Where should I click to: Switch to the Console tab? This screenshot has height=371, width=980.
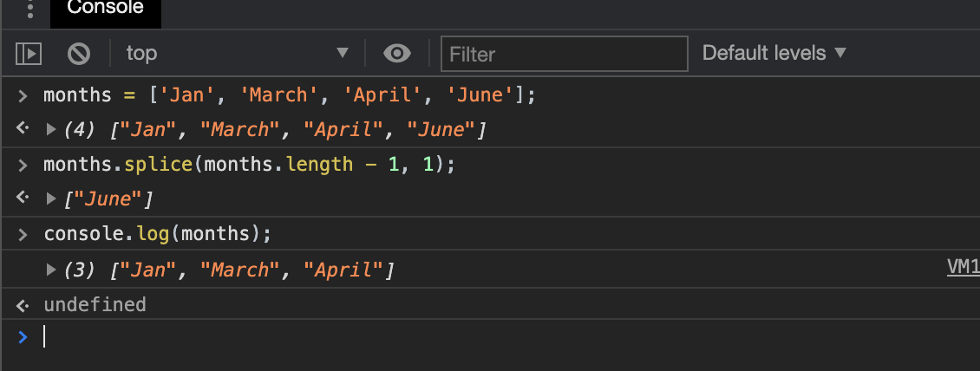click(x=105, y=9)
